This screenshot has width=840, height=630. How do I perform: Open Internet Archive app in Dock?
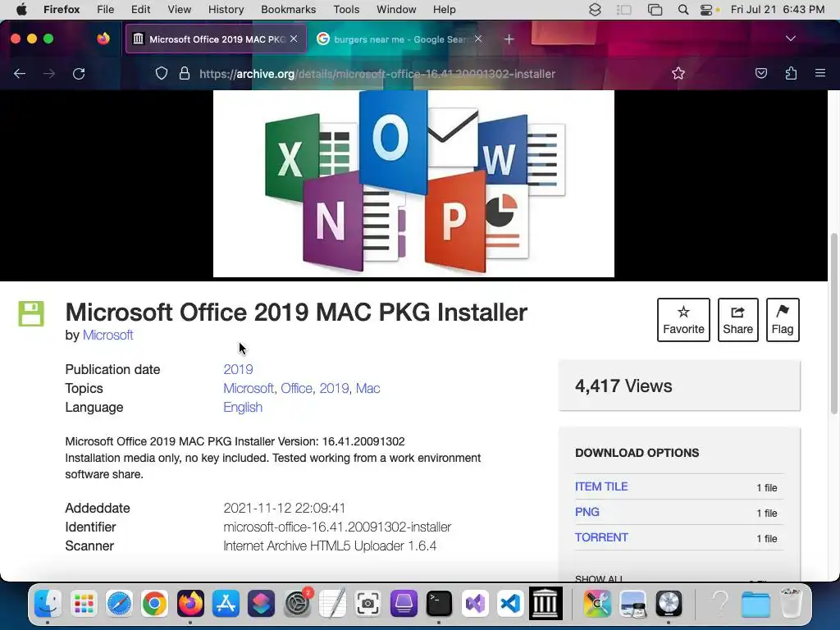point(546,603)
